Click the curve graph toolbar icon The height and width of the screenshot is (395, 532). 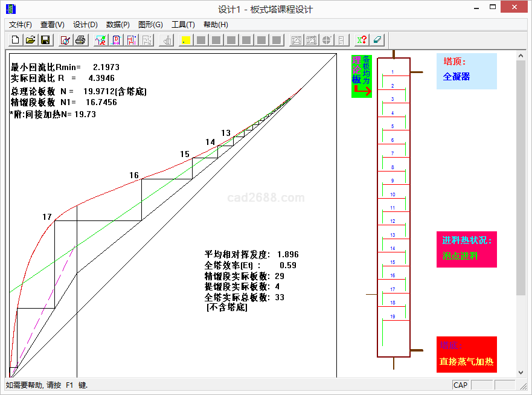click(x=100, y=40)
